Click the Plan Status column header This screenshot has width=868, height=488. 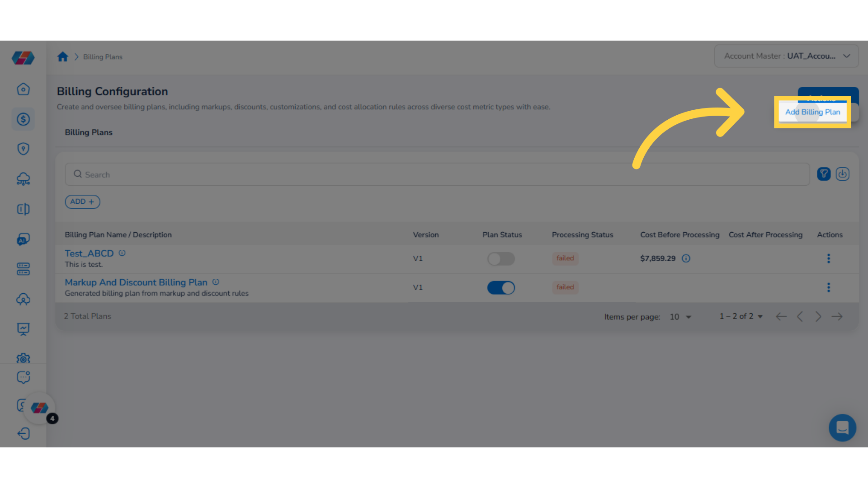tap(502, 235)
